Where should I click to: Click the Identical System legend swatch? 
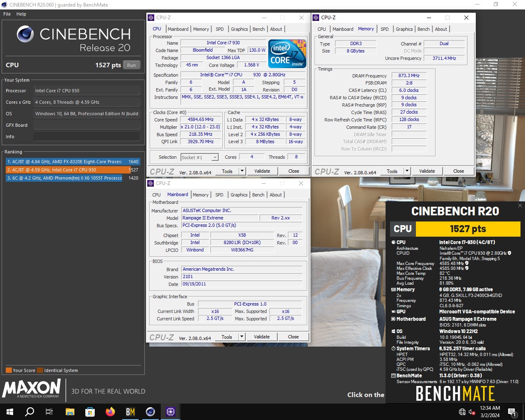[40, 370]
